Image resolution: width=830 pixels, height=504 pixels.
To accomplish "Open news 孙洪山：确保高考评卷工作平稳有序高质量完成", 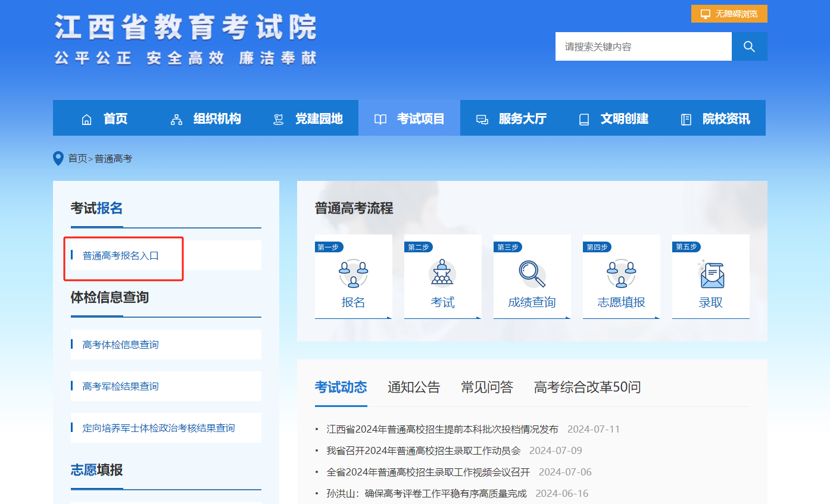I will tap(427, 493).
